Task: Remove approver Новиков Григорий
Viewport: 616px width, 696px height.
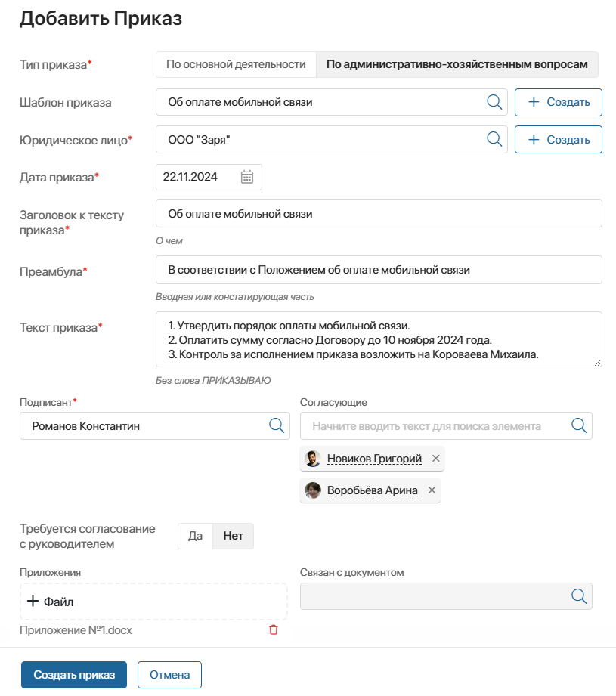Action: click(435, 459)
